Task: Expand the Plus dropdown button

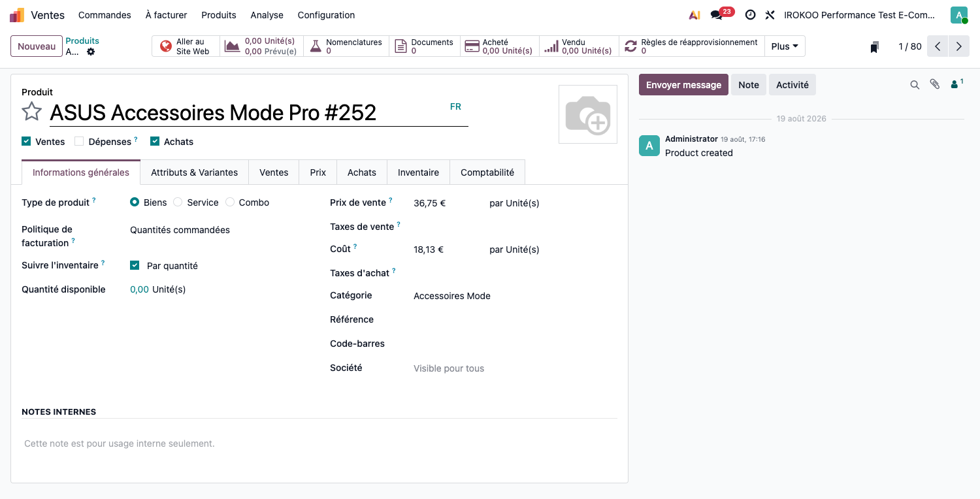Action: tap(785, 46)
